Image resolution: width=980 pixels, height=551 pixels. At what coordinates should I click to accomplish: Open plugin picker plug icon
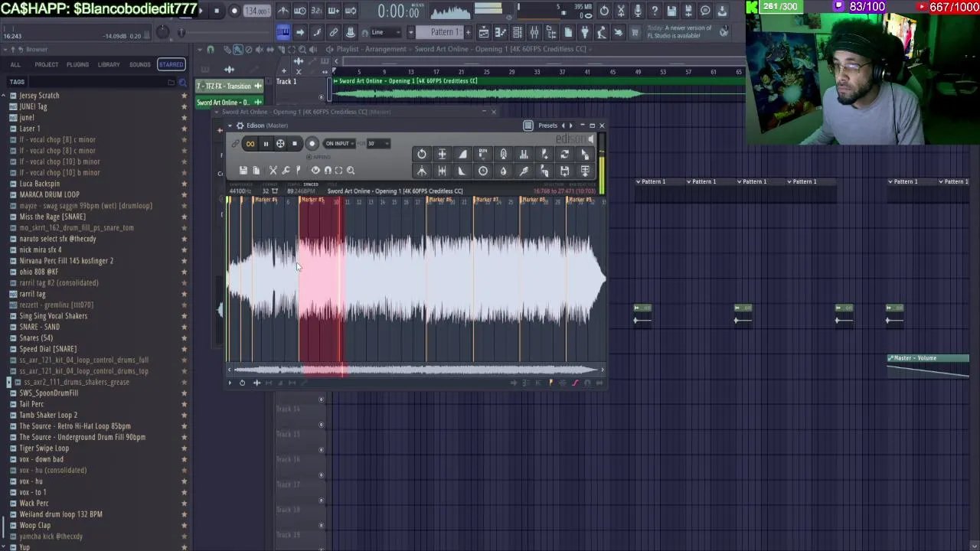click(585, 32)
